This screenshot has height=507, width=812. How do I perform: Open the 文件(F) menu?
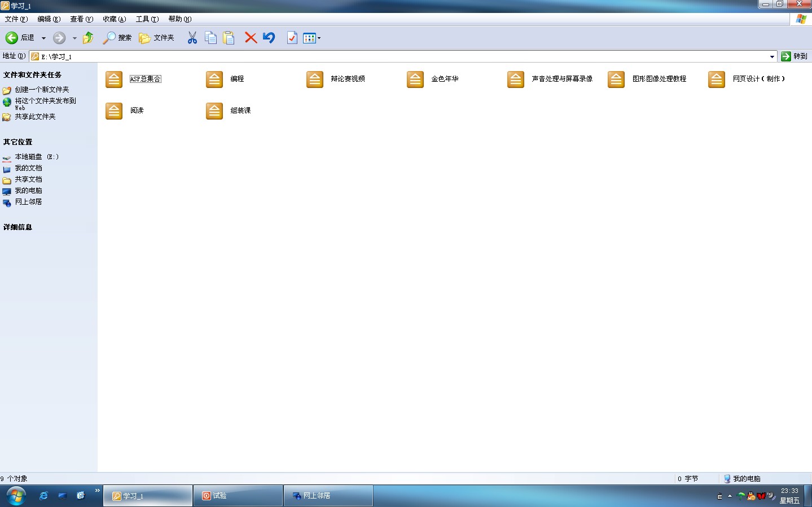(16, 19)
